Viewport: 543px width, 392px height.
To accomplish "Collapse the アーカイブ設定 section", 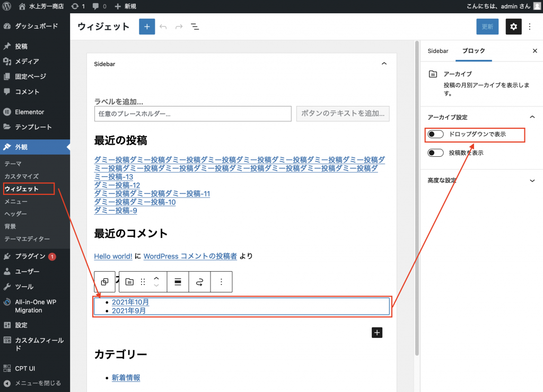I will click(x=532, y=117).
